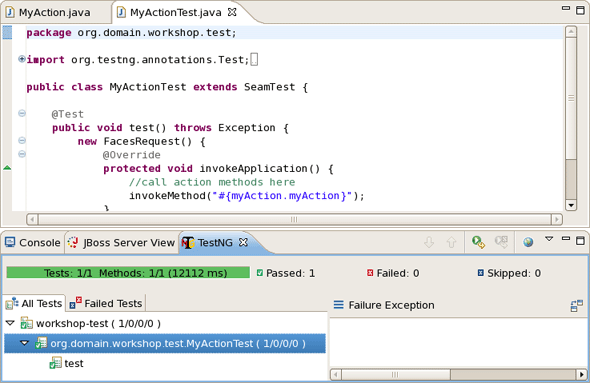Image resolution: width=590 pixels, height=383 pixels.
Task: Close the TestNG view tab
Action: click(x=243, y=242)
